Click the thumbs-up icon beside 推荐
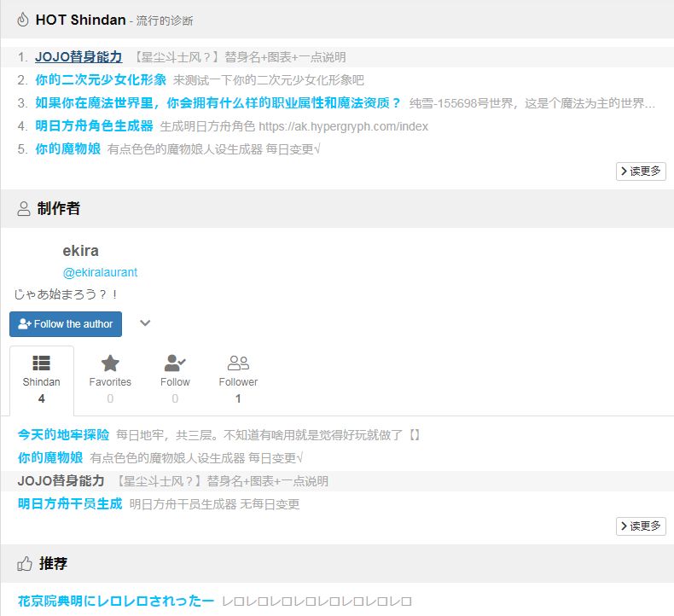Screen dimensions: 674x616 (25, 564)
